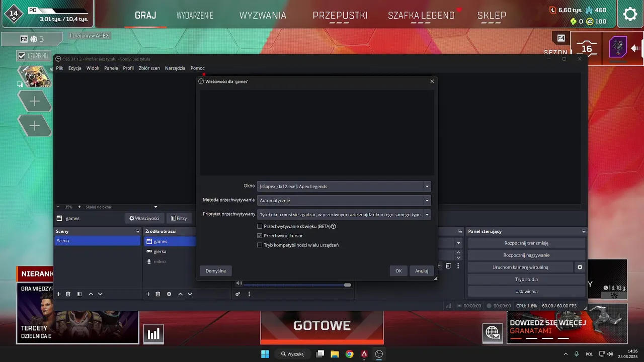Open Apex Legends game settings gear
644x362 pixels.
point(630,14)
